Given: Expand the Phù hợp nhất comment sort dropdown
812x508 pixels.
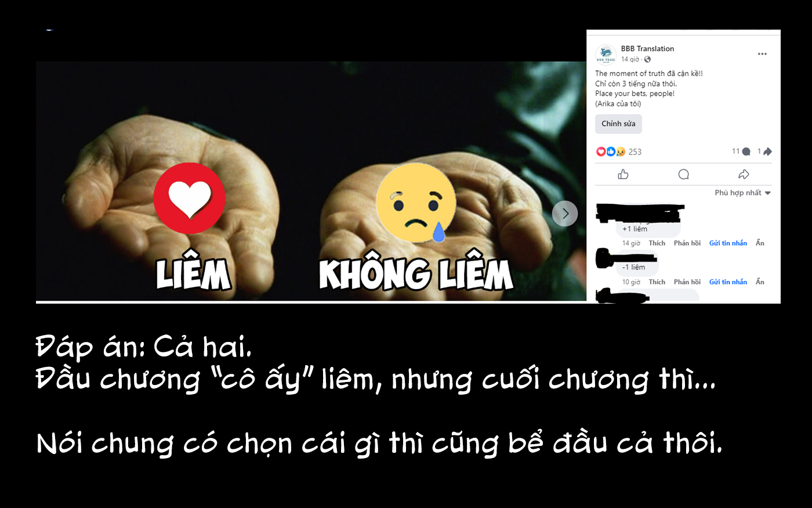Looking at the screenshot, I should click(742, 193).
